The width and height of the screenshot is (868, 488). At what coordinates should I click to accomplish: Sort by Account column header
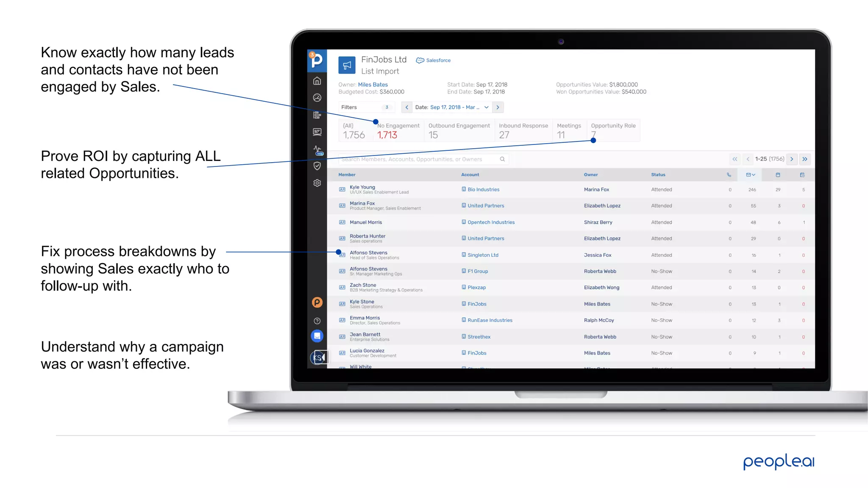(470, 175)
